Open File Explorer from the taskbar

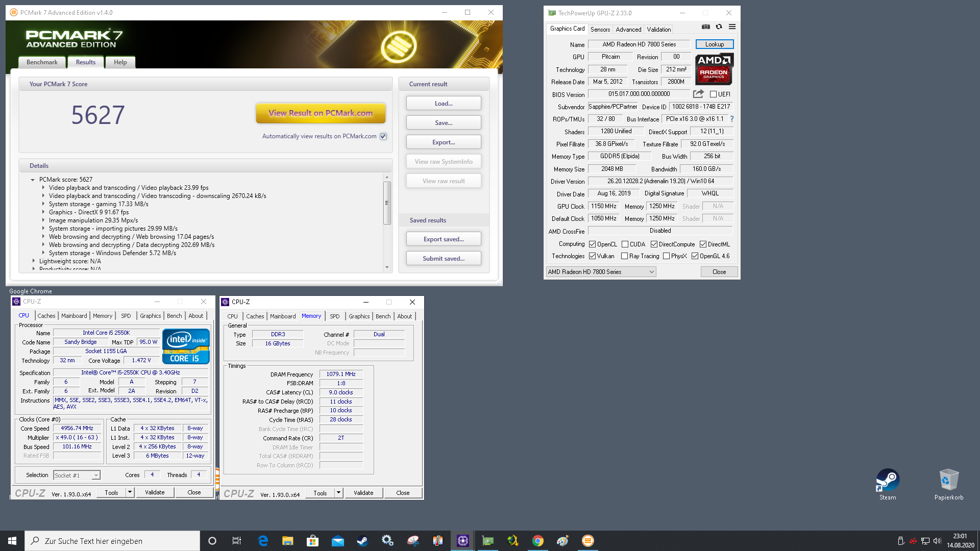(x=288, y=541)
